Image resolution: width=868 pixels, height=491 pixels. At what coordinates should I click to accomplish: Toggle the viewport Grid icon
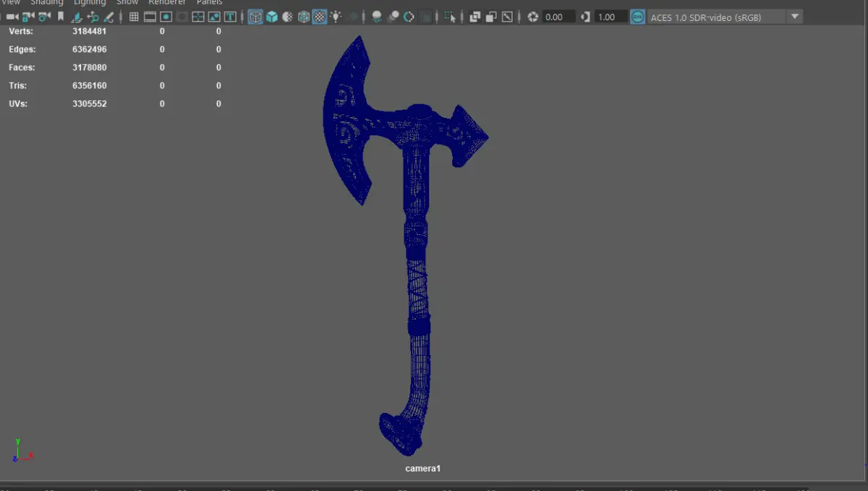[134, 17]
